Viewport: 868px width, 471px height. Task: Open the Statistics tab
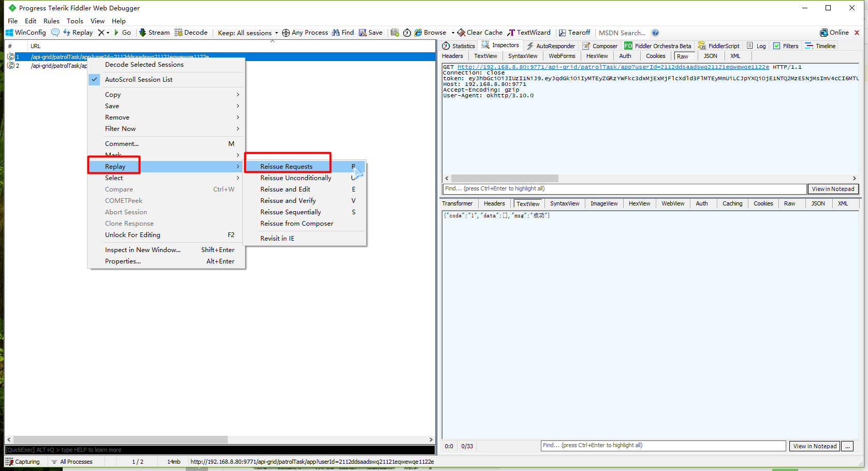tap(459, 46)
